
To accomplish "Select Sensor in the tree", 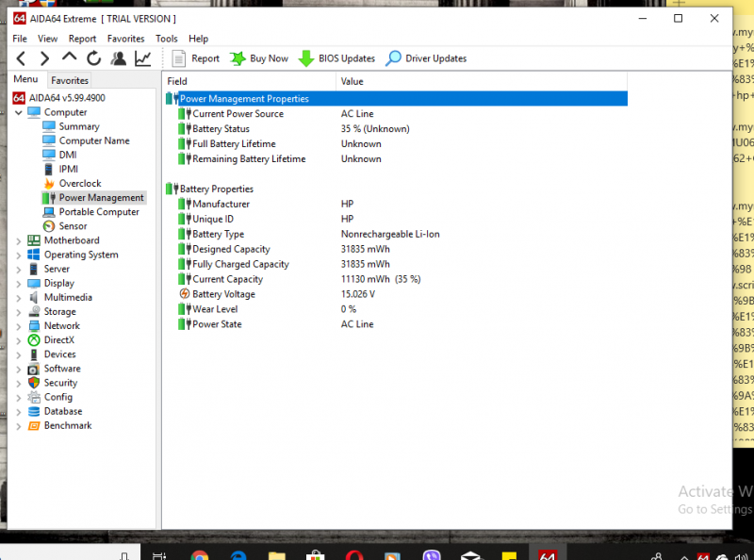I will tap(73, 226).
